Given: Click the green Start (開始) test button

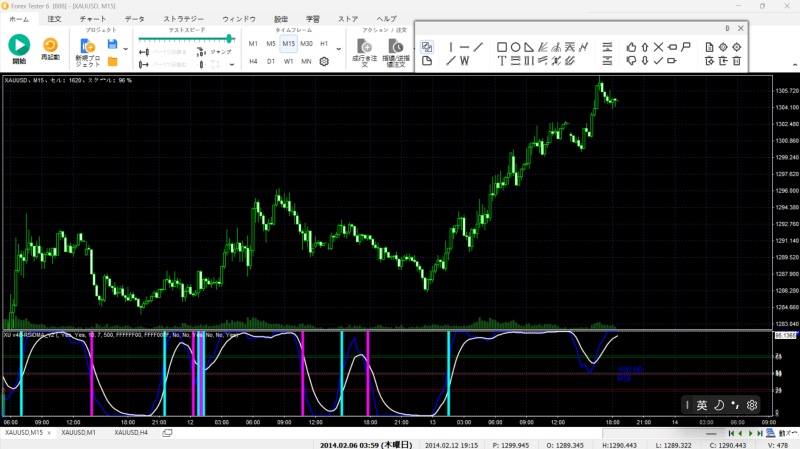Looking at the screenshot, I should tap(19, 45).
